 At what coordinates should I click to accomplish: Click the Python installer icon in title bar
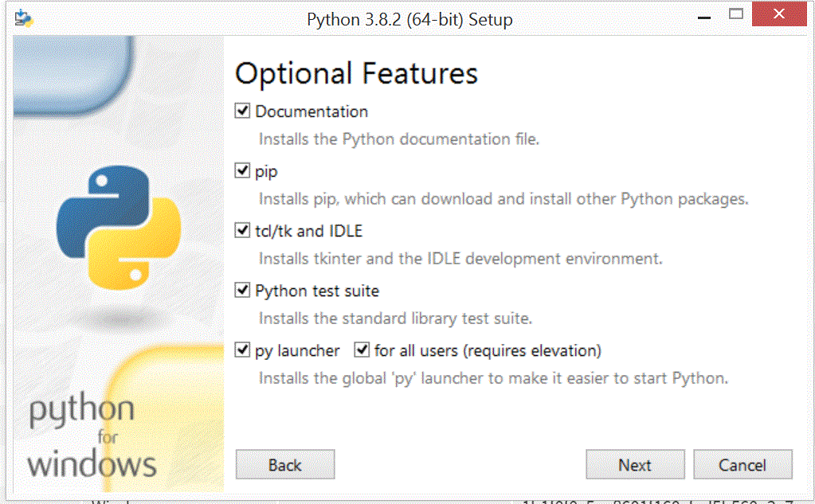click(x=23, y=18)
